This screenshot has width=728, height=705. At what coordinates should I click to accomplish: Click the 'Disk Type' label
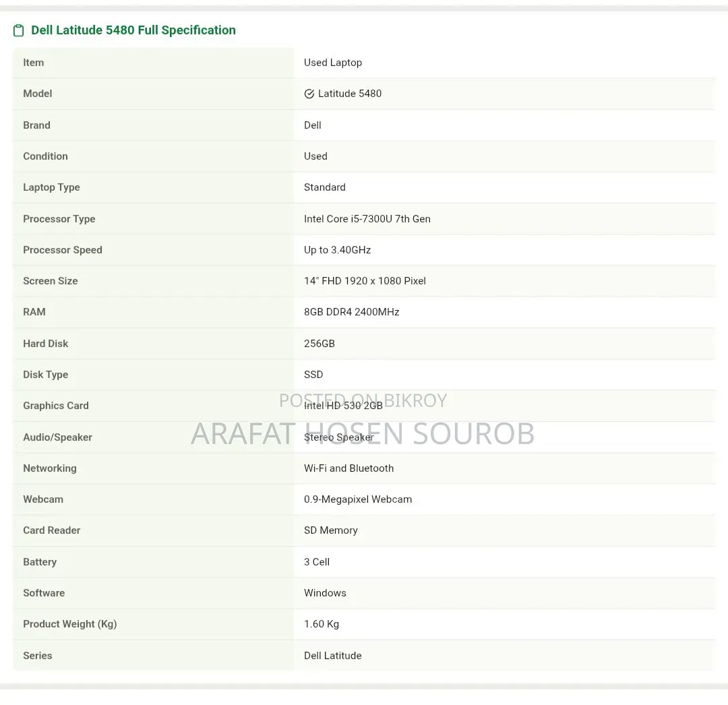pos(46,375)
